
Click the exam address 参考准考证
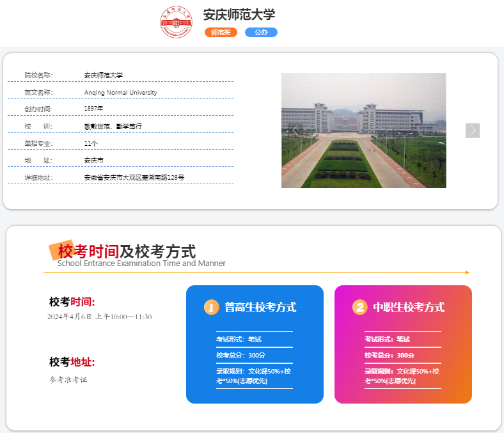point(68,380)
